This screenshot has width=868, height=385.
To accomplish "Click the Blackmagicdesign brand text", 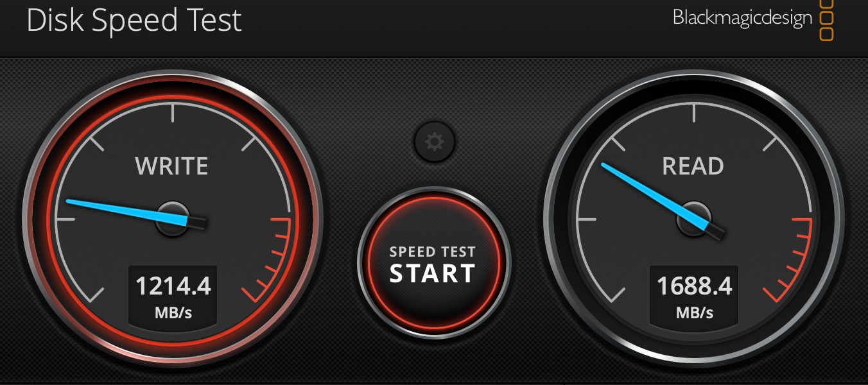I will (742, 18).
